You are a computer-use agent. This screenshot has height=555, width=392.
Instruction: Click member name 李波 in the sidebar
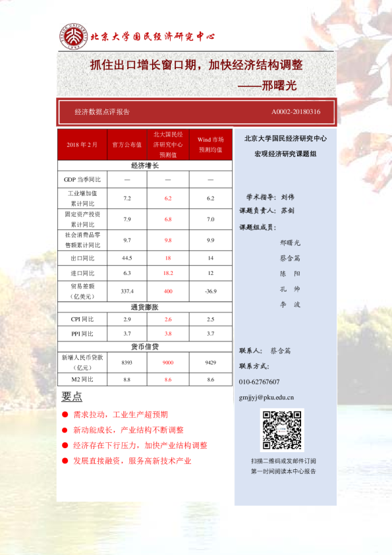290,304
